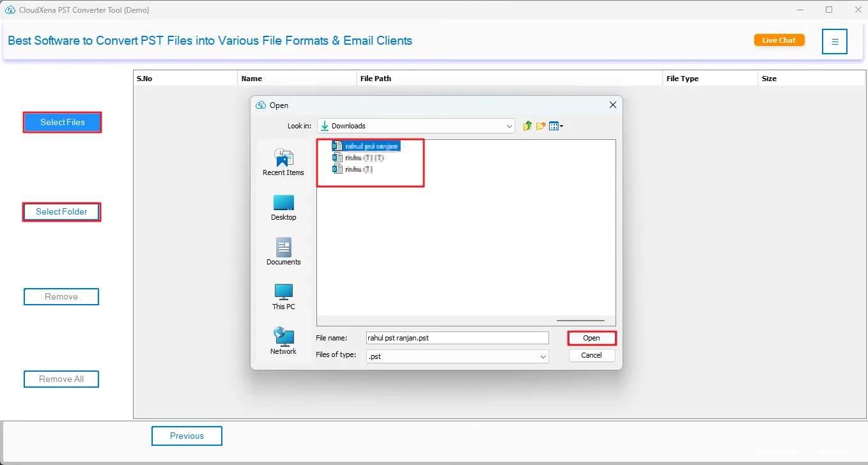Click the Create New Folder icon

coord(541,126)
